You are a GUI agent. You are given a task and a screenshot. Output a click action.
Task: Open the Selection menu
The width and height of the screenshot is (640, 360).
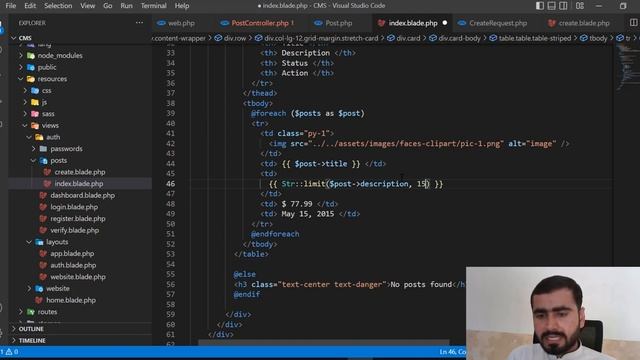tap(58, 6)
